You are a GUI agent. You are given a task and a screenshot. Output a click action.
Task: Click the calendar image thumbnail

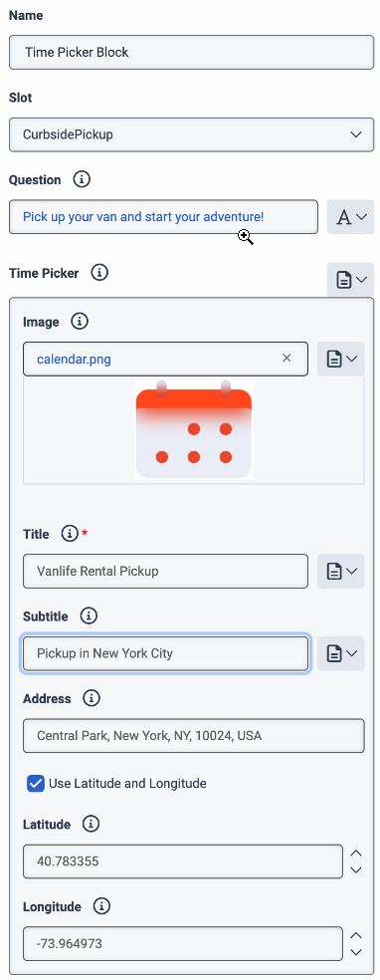pyautogui.click(x=193, y=429)
